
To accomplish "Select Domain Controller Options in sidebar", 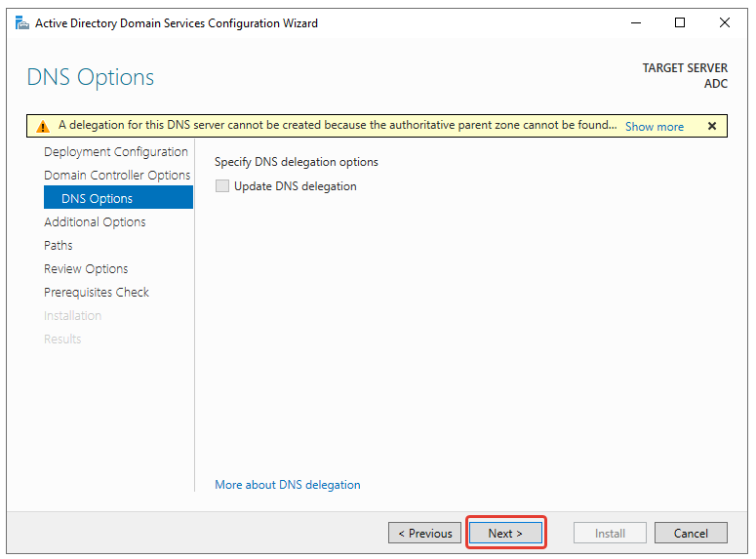I will [x=117, y=176].
